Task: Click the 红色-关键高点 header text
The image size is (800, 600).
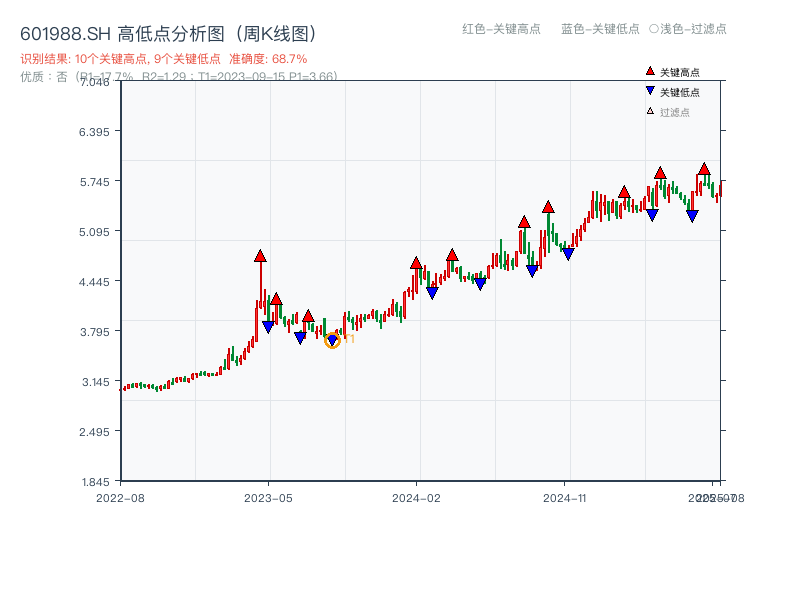Action: (501, 29)
